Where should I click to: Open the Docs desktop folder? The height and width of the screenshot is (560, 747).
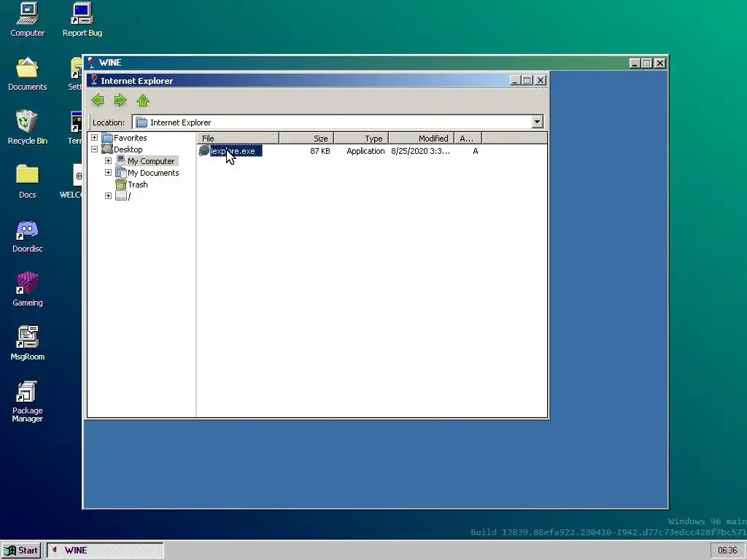pyautogui.click(x=27, y=182)
